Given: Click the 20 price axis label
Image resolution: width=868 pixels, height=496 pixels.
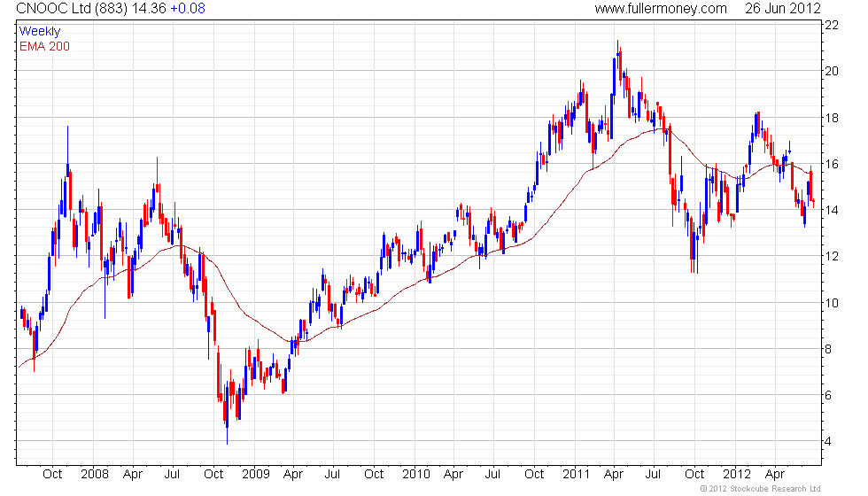Looking at the screenshot, I should [832, 71].
